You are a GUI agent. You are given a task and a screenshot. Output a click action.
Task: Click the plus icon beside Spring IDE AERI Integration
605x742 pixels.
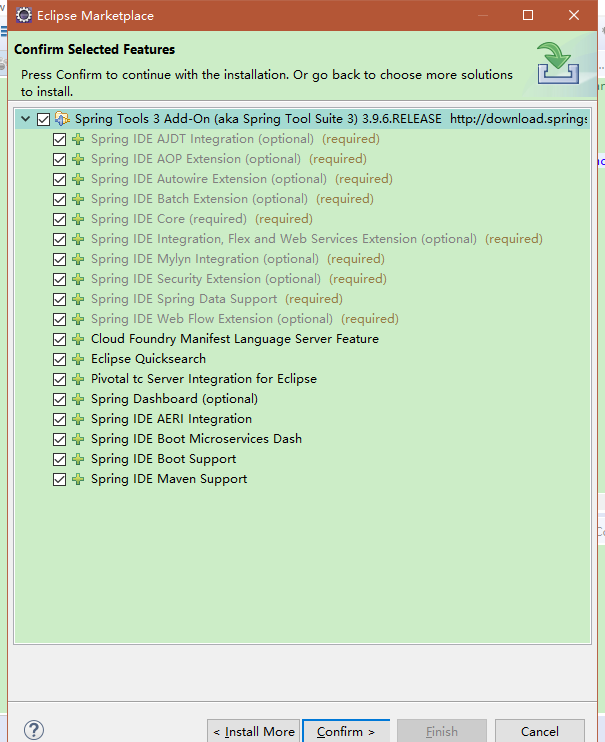(78, 419)
